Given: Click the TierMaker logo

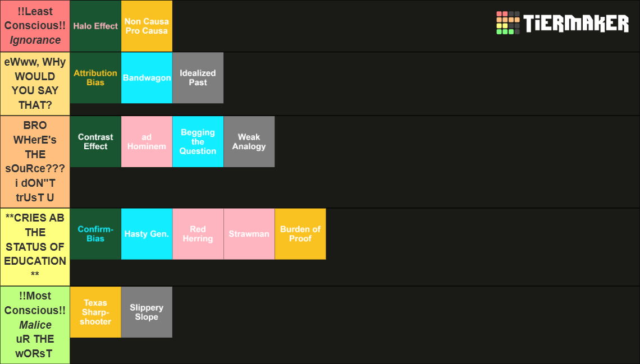Looking at the screenshot, I should [563, 23].
